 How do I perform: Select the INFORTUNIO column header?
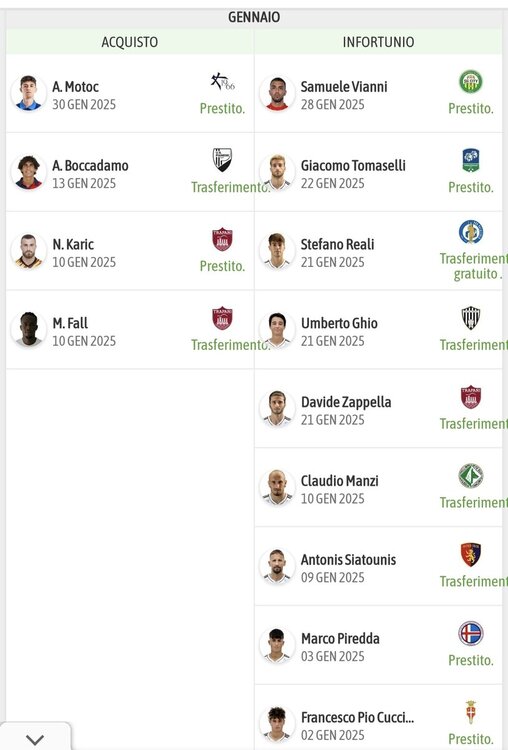click(378, 42)
